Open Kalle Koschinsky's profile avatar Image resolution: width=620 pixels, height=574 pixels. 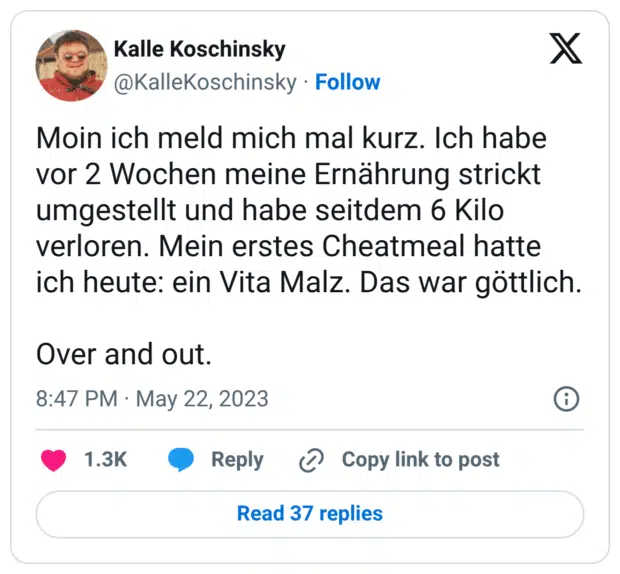[71, 65]
